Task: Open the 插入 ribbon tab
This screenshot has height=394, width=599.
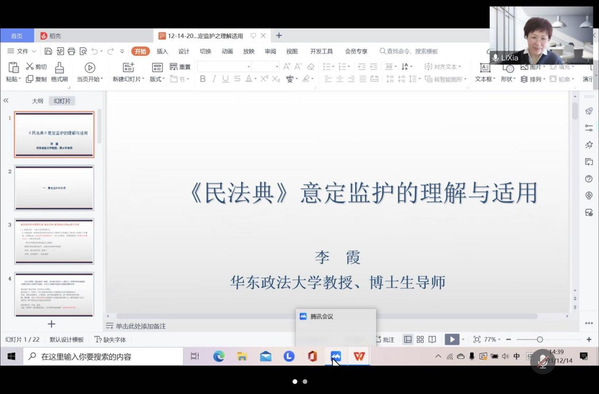Action: pyautogui.click(x=162, y=51)
